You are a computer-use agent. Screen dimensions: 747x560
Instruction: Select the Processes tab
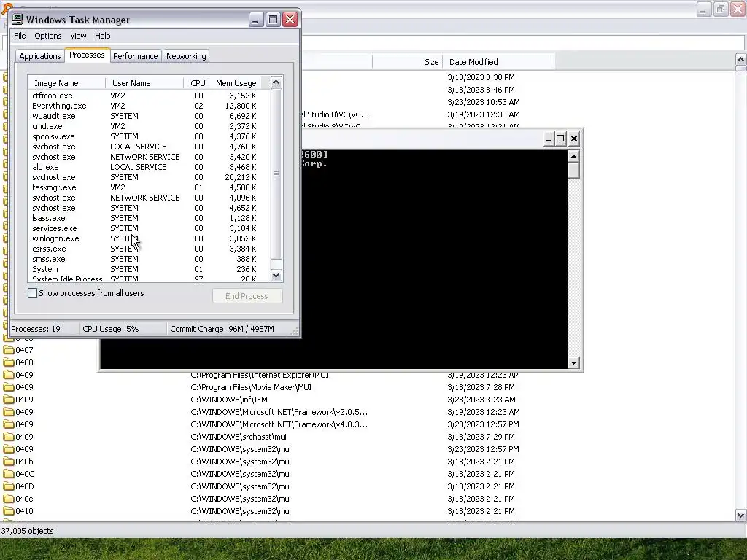point(87,55)
